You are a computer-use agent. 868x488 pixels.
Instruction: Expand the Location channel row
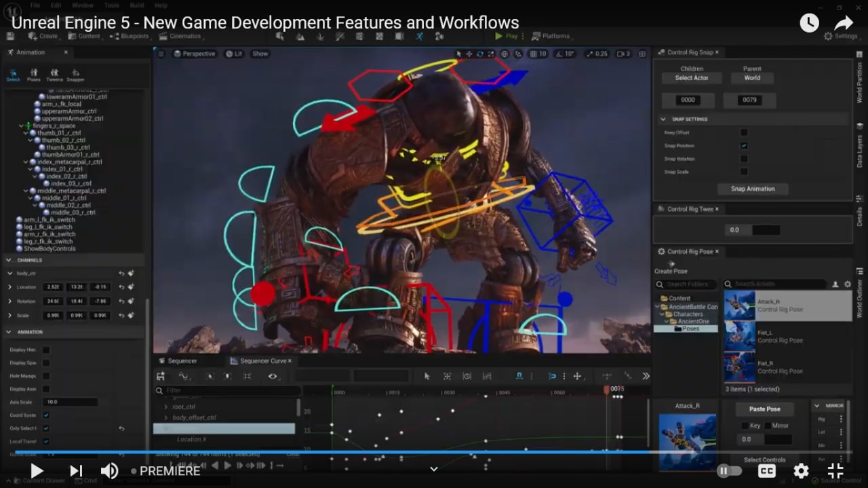tap(9, 287)
